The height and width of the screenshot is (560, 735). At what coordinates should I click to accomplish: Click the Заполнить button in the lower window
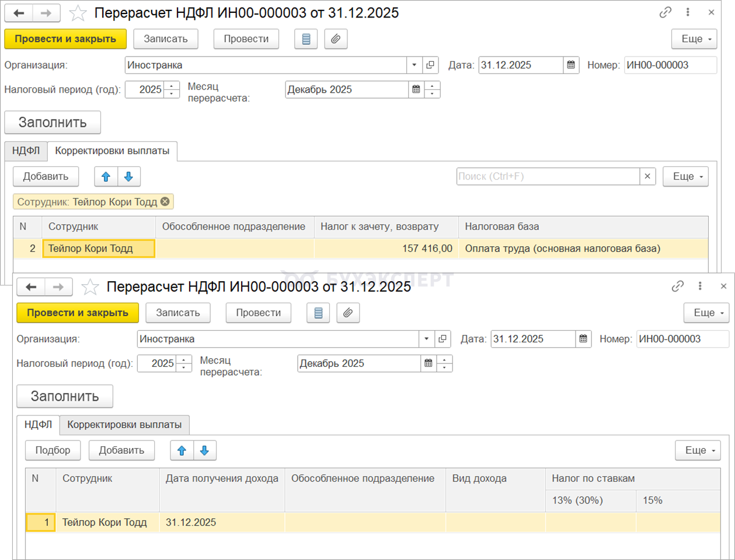pos(64,396)
